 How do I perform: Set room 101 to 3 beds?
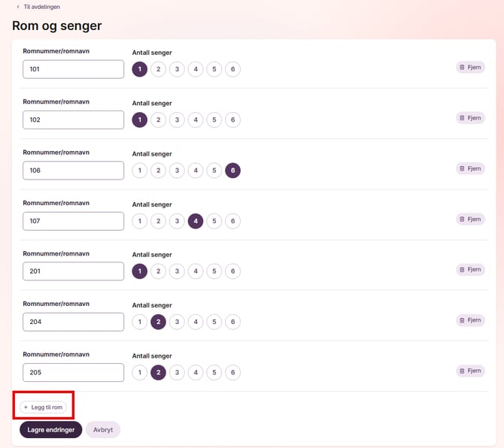pyautogui.click(x=177, y=69)
